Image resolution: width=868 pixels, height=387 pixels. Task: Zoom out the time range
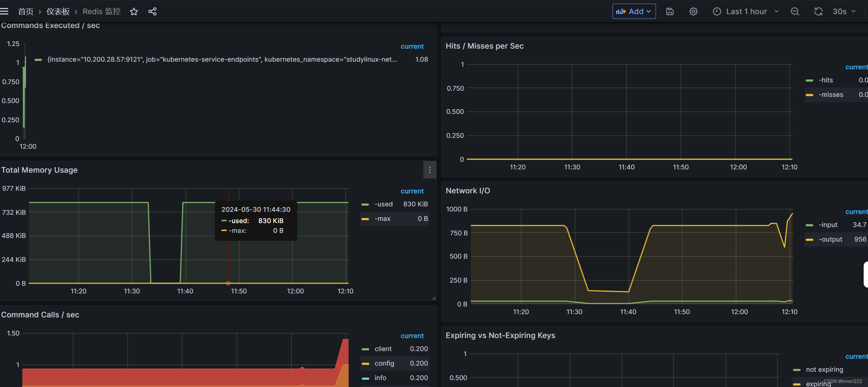tap(795, 12)
